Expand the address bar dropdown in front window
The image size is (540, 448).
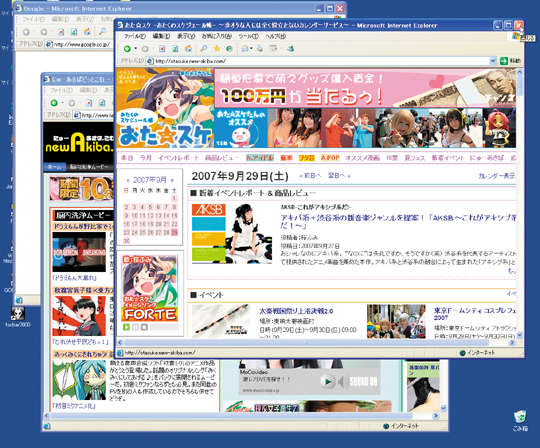pyautogui.click(x=493, y=61)
